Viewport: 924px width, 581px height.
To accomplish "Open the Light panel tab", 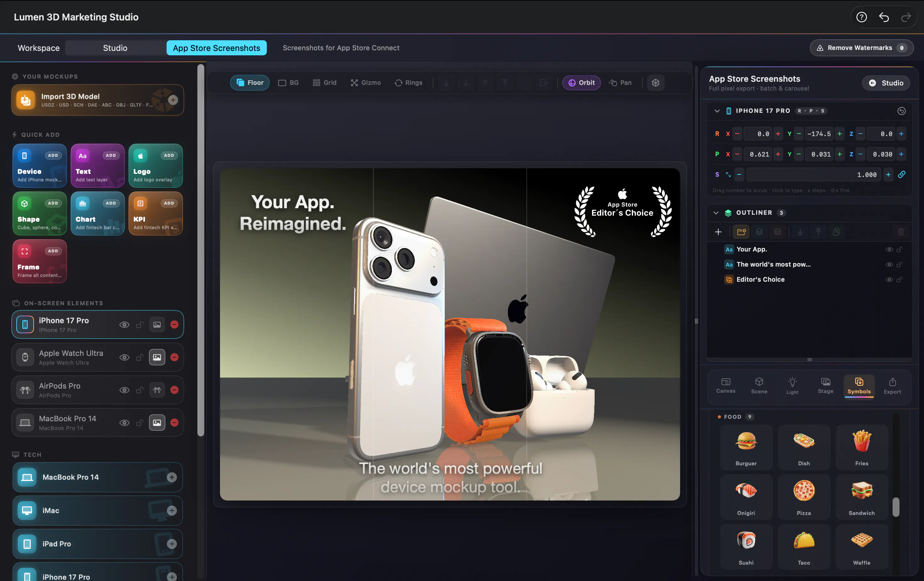I will pyautogui.click(x=792, y=386).
